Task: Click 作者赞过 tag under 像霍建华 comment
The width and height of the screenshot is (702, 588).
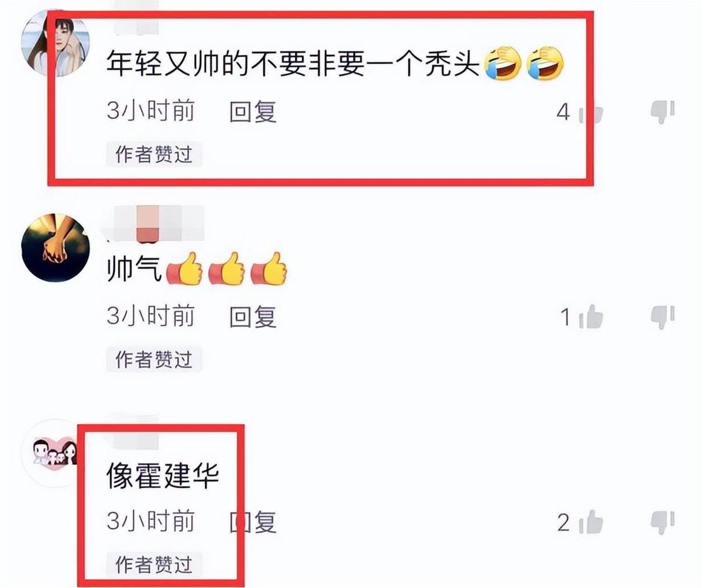Action: pyautogui.click(x=154, y=564)
